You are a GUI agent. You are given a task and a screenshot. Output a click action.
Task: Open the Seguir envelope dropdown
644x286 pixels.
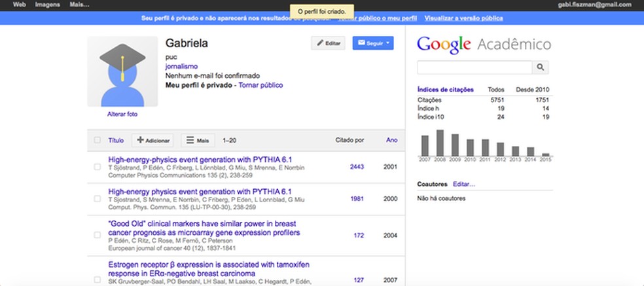(x=373, y=43)
